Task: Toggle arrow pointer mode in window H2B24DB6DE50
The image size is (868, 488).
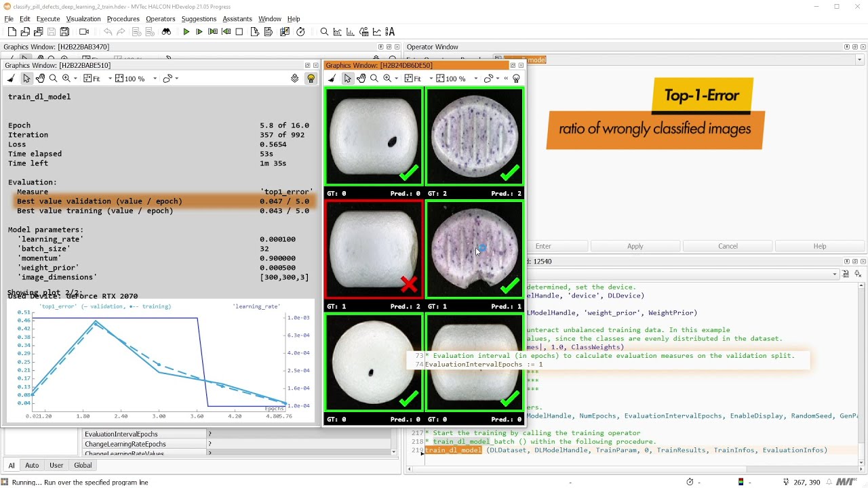Action: click(x=347, y=79)
